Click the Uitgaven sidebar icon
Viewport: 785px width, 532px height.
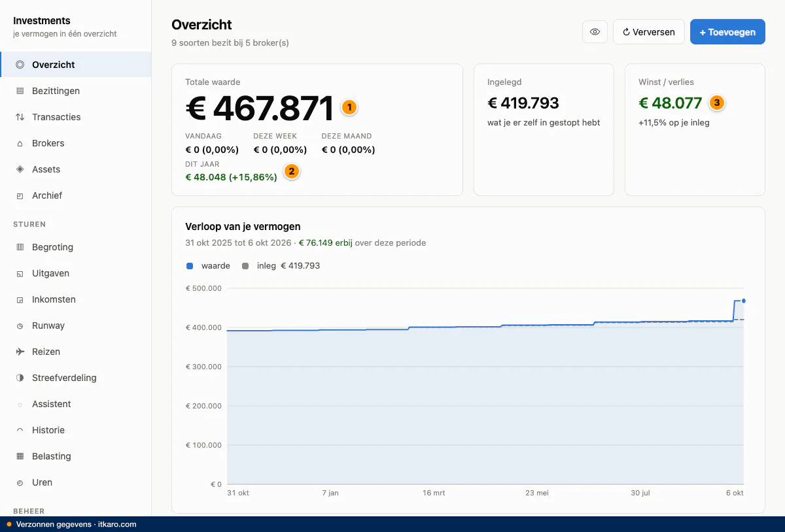click(20, 273)
